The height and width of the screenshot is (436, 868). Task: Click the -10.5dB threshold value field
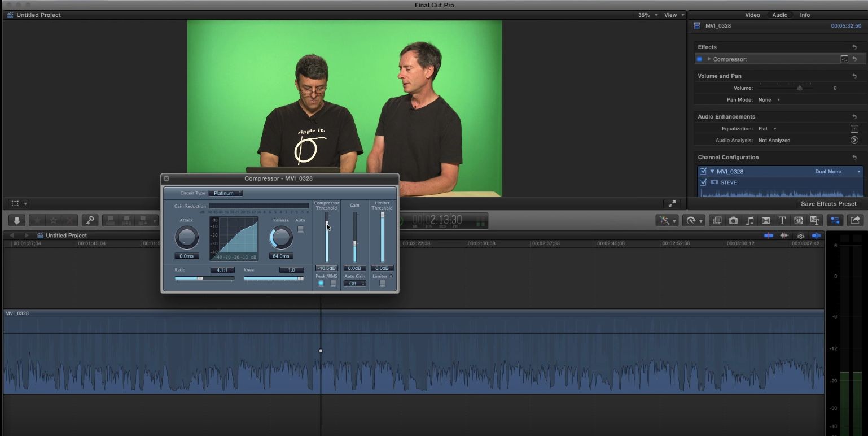tap(326, 268)
